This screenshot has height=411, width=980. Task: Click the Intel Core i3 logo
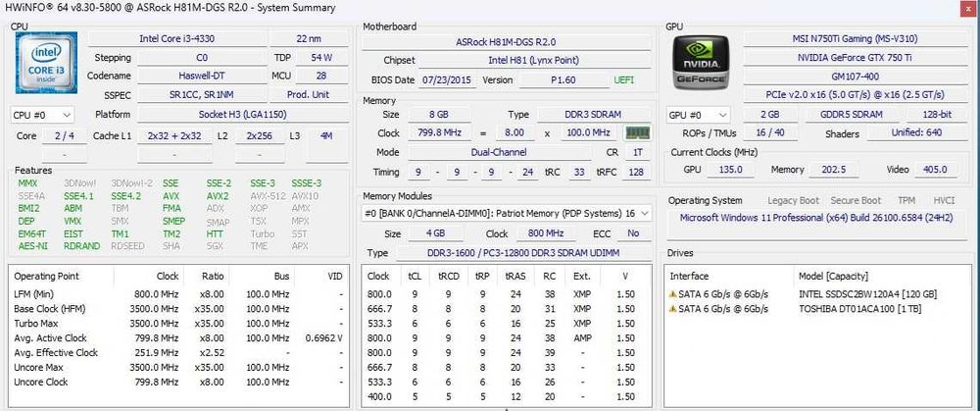click(46, 63)
